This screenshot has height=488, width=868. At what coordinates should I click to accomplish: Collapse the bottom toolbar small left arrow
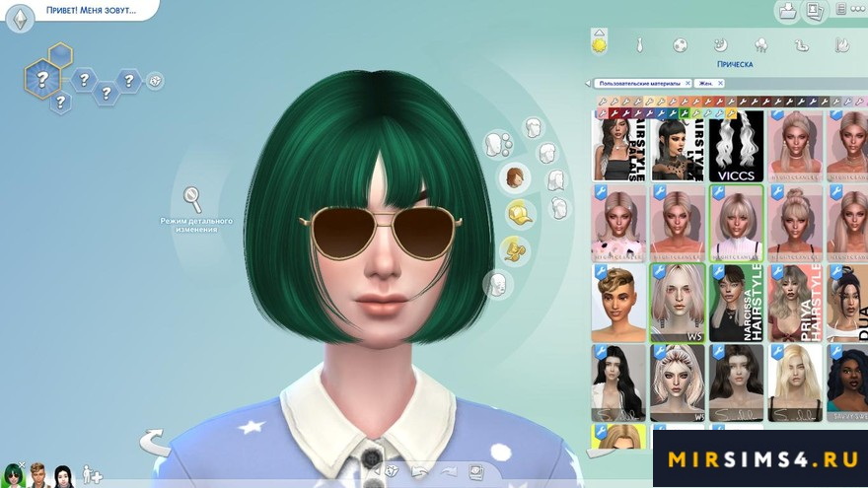coord(378,471)
